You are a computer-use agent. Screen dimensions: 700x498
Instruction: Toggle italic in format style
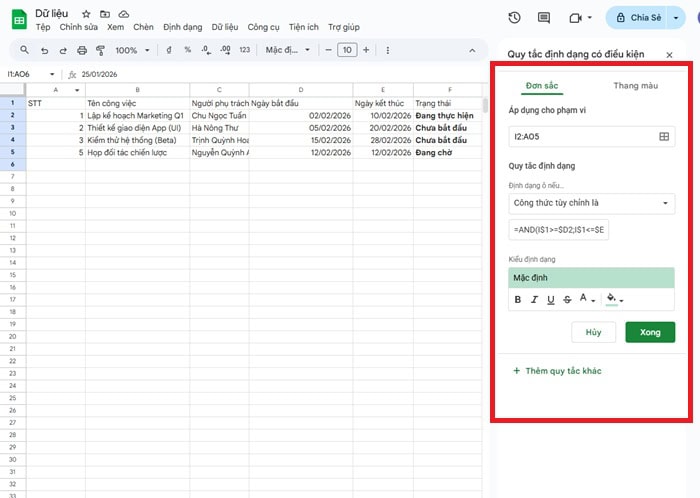point(535,299)
